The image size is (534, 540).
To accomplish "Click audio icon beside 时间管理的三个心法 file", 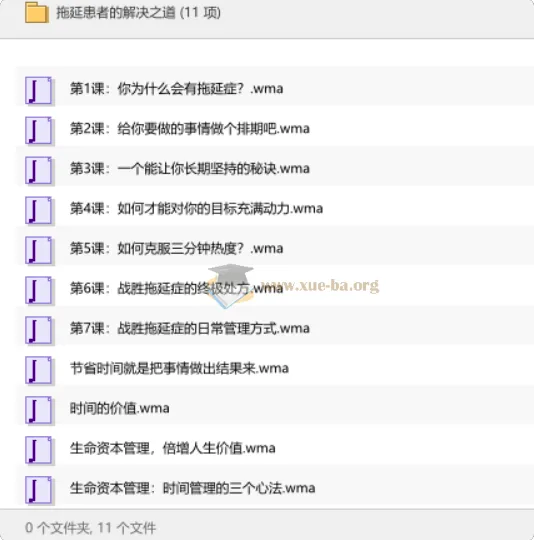I will [39, 490].
